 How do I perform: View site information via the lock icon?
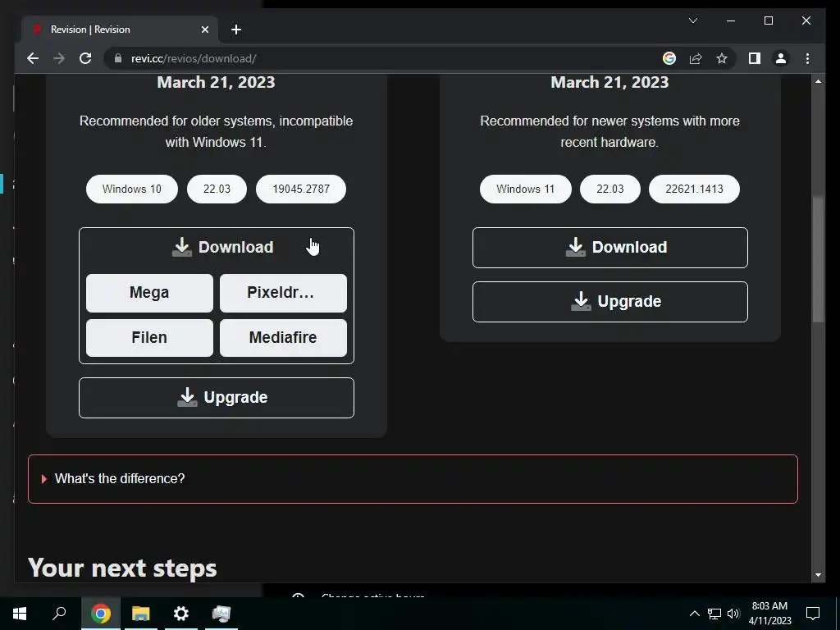pos(118,58)
